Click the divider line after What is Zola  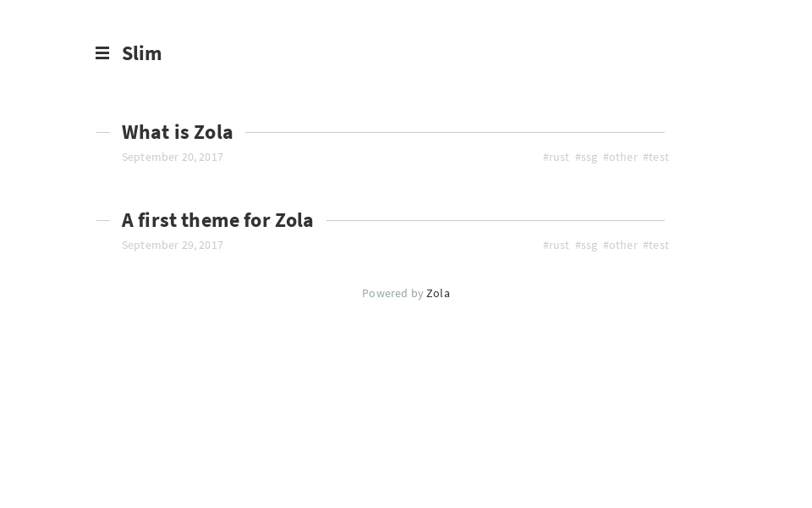tap(457, 132)
